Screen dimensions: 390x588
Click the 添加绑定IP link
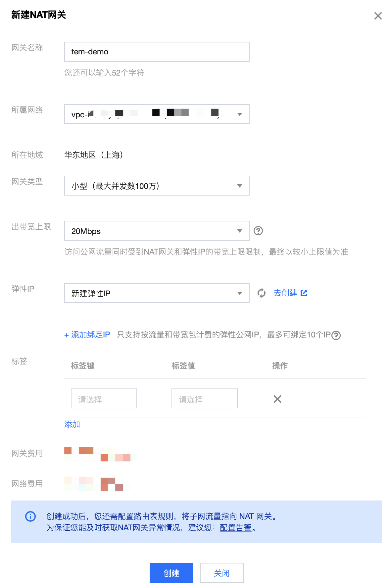click(87, 335)
